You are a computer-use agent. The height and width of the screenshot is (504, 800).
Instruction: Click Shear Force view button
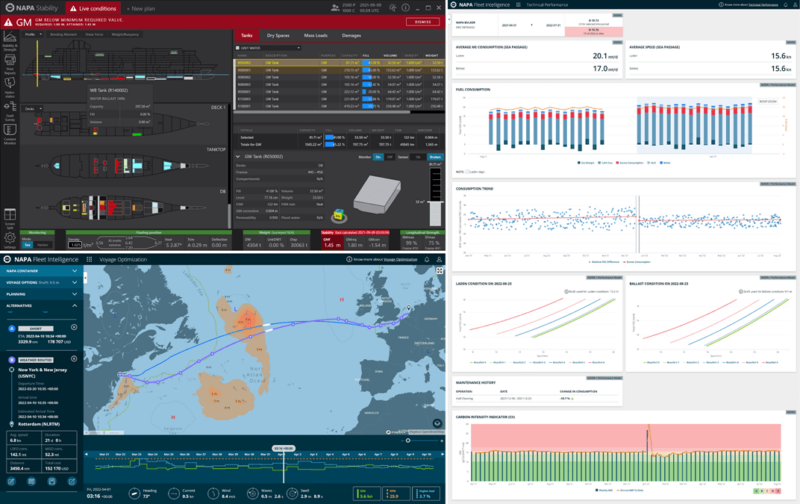point(94,35)
